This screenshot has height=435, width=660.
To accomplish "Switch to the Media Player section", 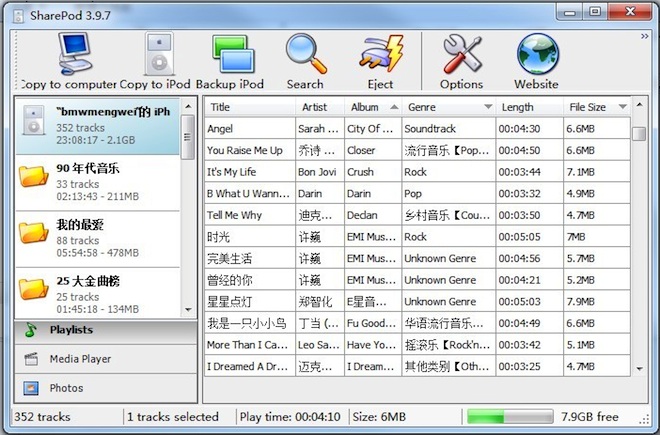I will (106, 359).
